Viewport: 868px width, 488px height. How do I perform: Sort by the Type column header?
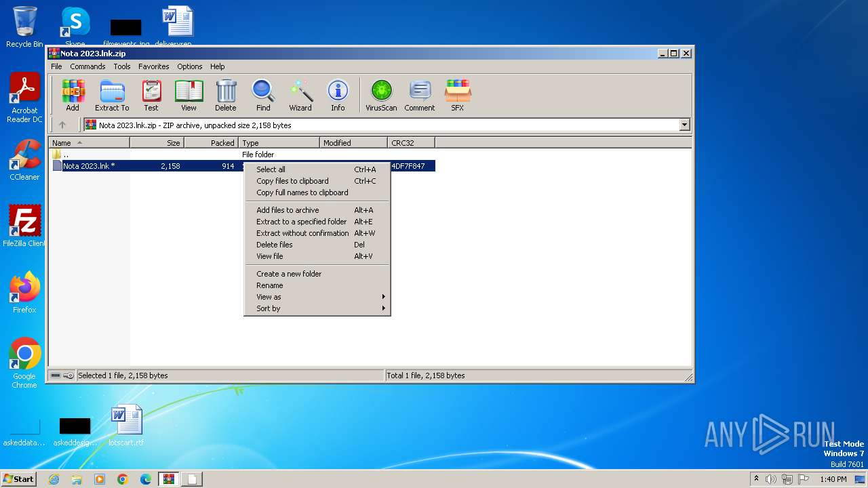[279, 143]
